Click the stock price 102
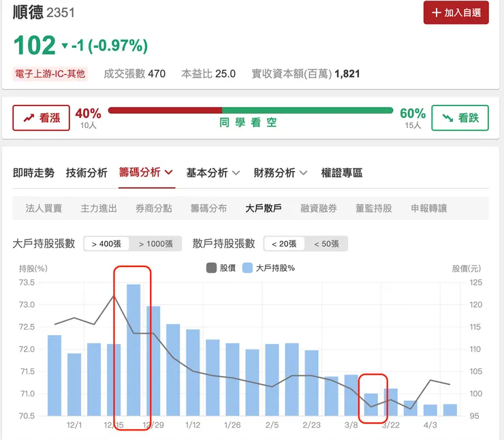504x440 pixels. (x=35, y=46)
